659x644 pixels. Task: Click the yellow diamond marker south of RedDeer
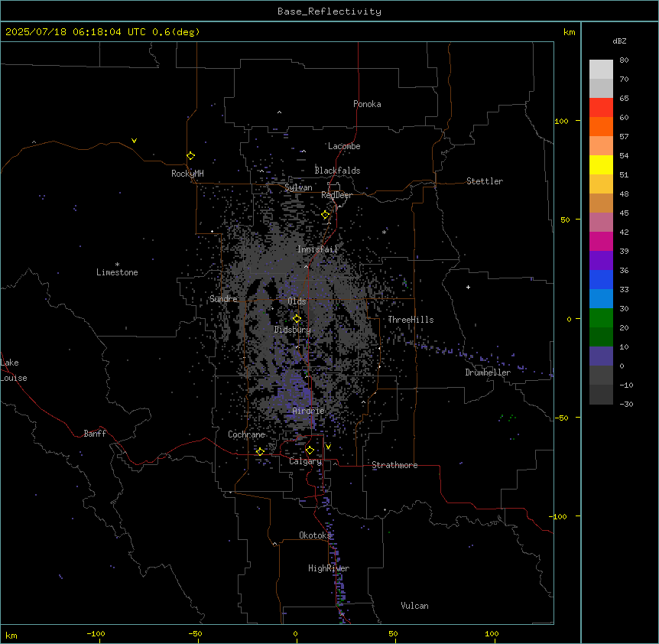326,215
